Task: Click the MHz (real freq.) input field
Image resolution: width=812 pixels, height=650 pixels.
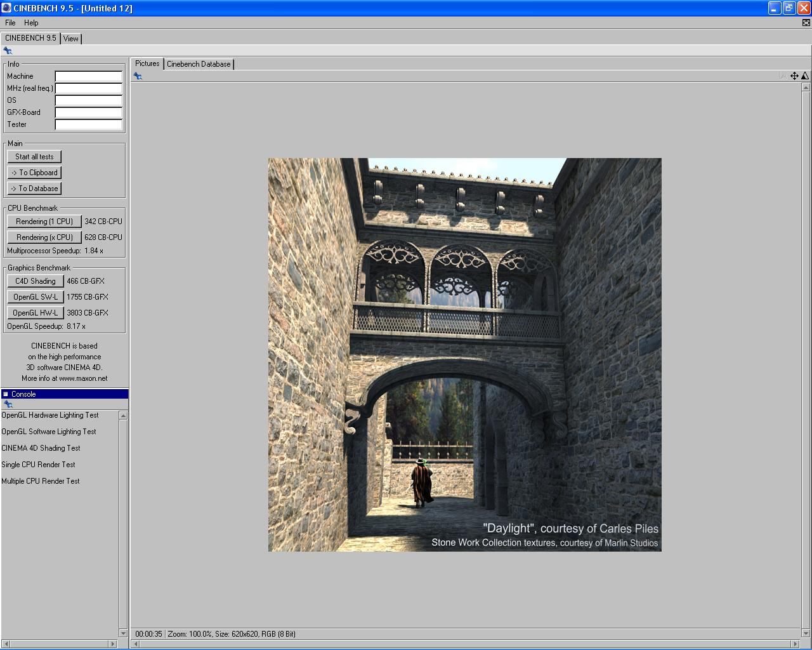Action: pyautogui.click(x=88, y=88)
